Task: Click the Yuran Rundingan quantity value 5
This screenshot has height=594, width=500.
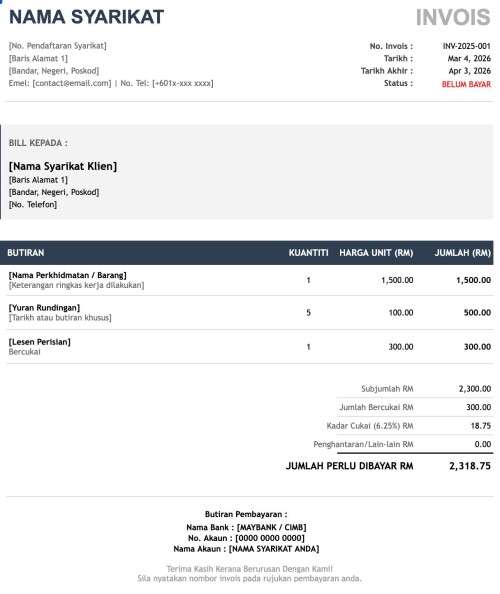Action: (308, 313)
